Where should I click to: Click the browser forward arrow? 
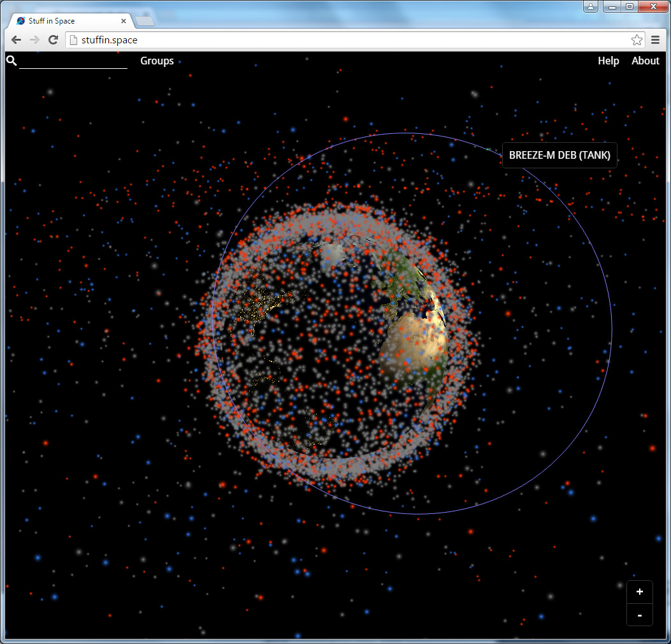tap(35, 40)
